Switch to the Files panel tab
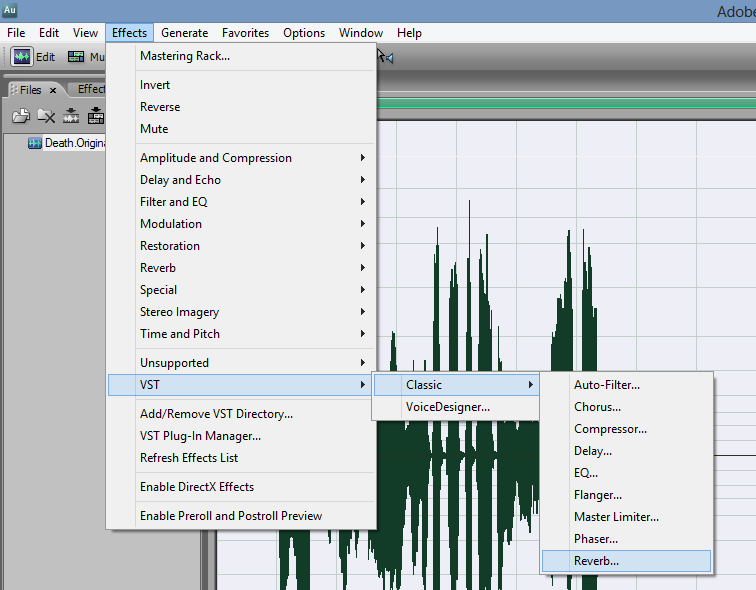756x590 pixels. coord(30,90)
